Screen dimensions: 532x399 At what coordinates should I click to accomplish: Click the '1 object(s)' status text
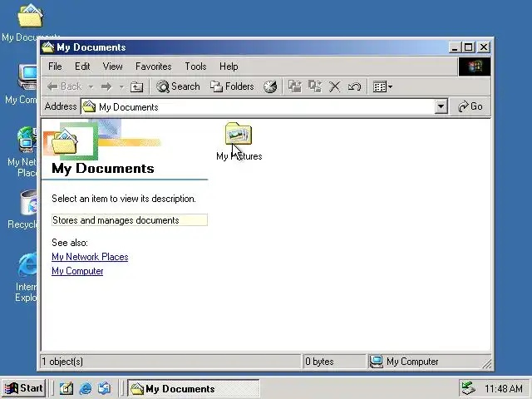tap(62, 362)
